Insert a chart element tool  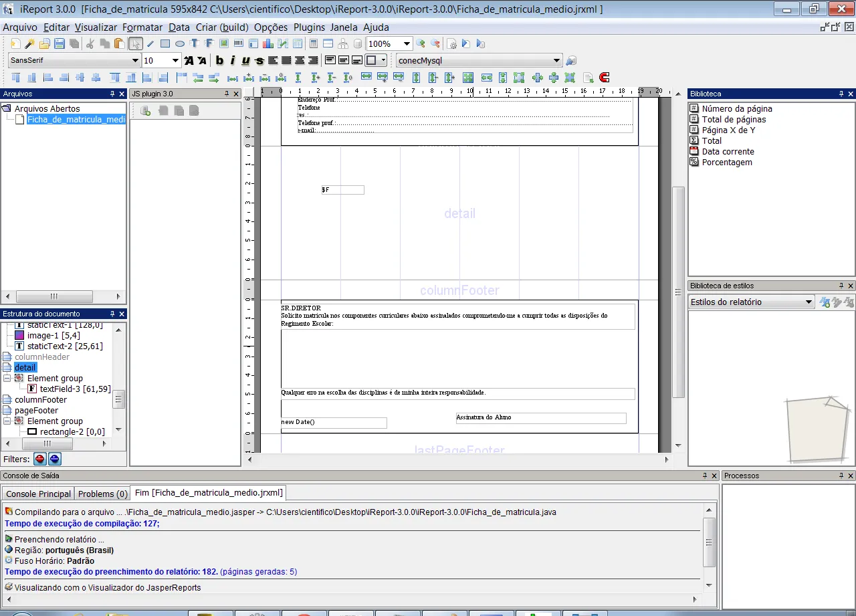267,44
